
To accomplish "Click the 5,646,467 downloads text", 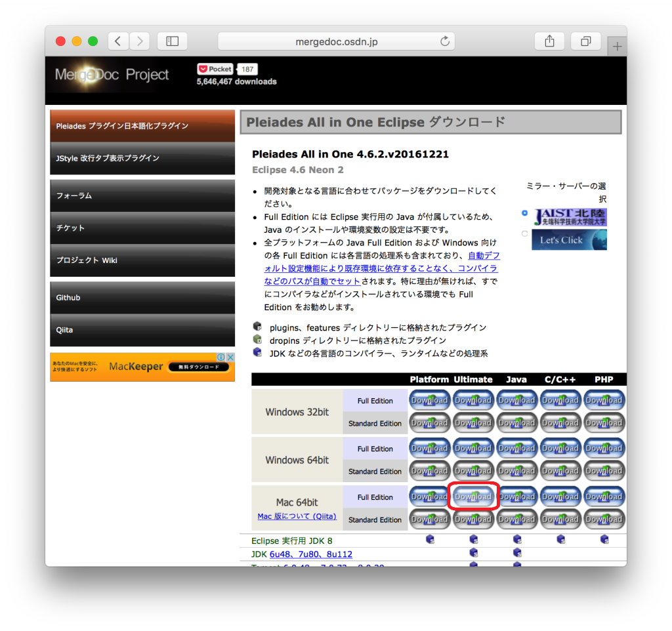I will (x=236, y=81).
